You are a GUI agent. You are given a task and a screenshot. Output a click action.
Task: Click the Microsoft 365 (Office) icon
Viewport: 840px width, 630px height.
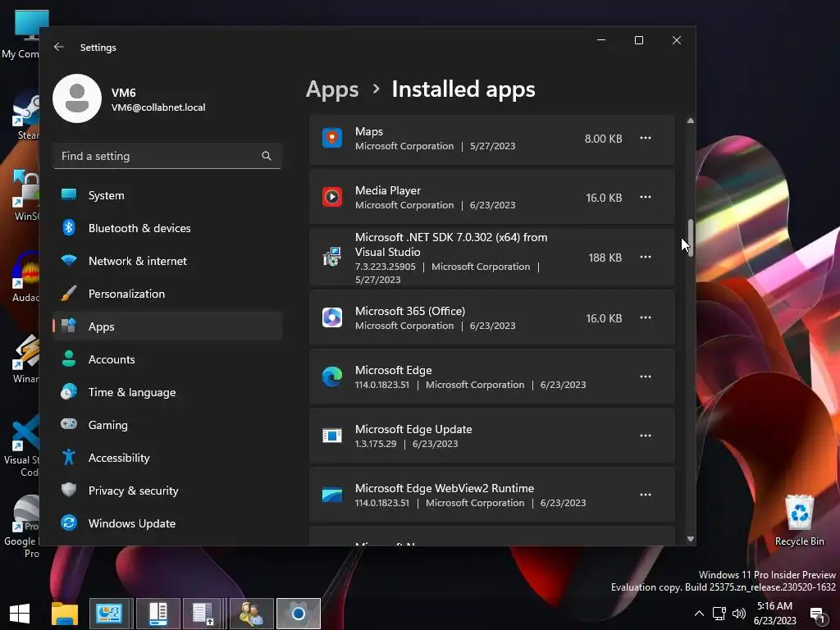[332, 317]
